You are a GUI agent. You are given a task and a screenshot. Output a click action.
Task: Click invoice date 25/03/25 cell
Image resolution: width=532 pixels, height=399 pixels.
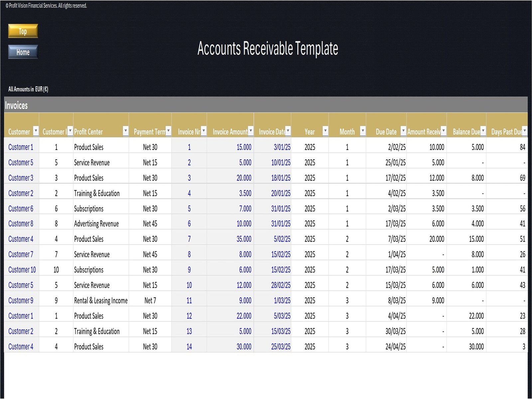click(x=281, y=346)
